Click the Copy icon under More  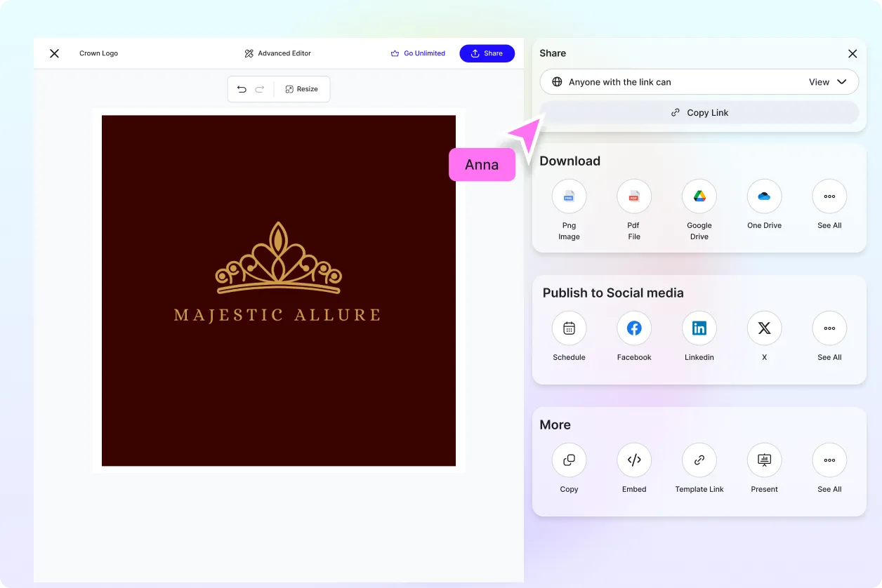click(569, 460)
